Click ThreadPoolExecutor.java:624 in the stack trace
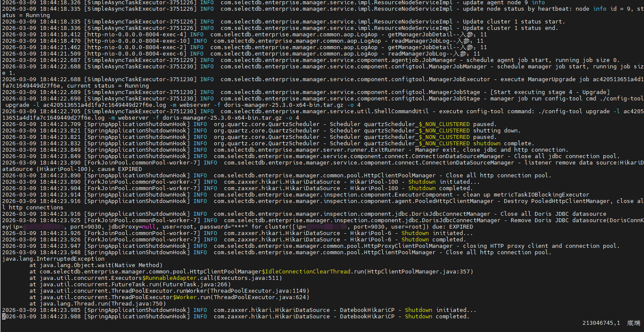This screenshot has width=644, height=332. [262, 297]
